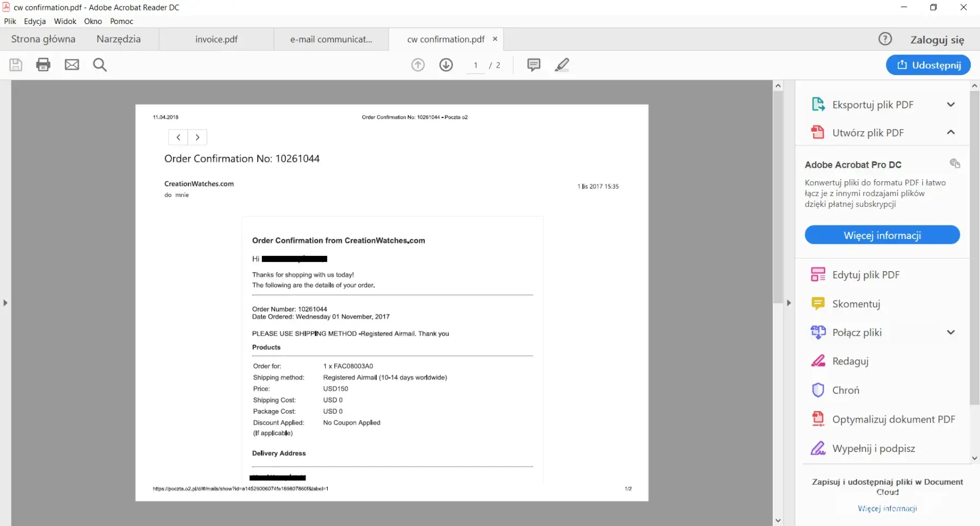Collapse the right tools pane arrow
The width and height of the screenshot is (980, 526).
click(x=788, y=303)
